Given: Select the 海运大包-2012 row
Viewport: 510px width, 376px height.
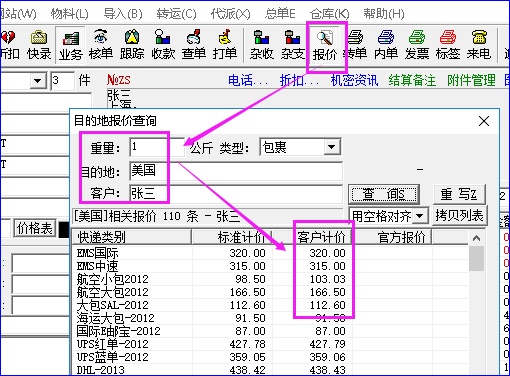Looking at the screenshot, I should [x=270, y=318].
